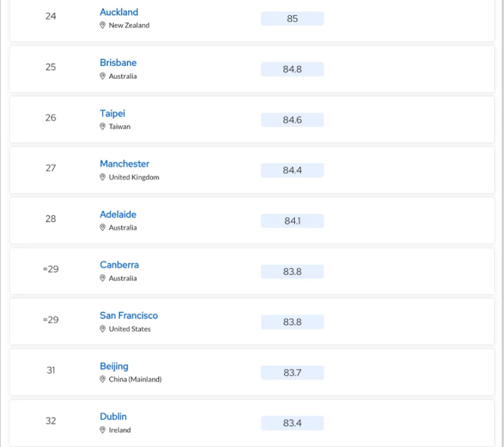504x447 pixels.
Task: Open the San Francisco city link
Action: [129, 316]
